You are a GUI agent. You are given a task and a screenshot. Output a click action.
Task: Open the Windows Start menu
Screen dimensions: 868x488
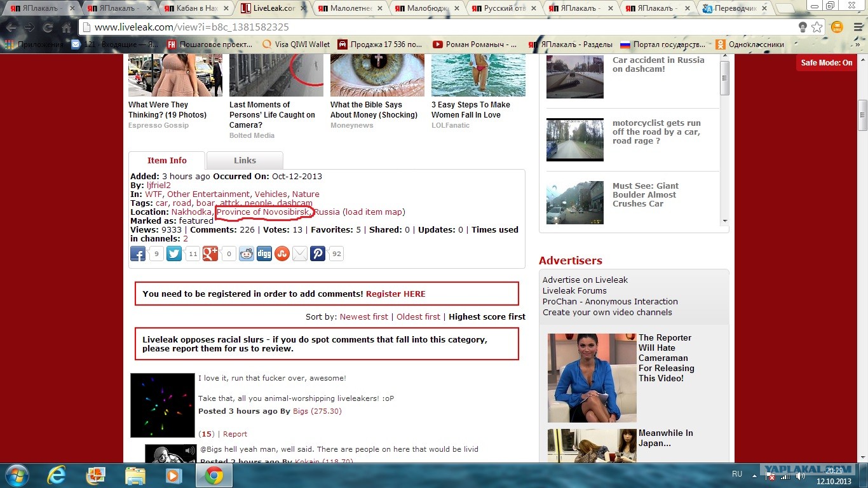click(x=17, y=475)
